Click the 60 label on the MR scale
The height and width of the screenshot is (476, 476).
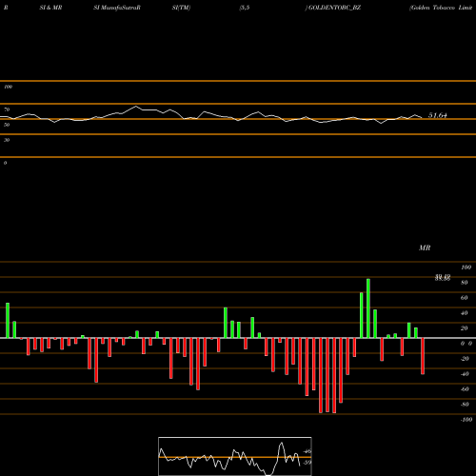[x=464, y=298]
